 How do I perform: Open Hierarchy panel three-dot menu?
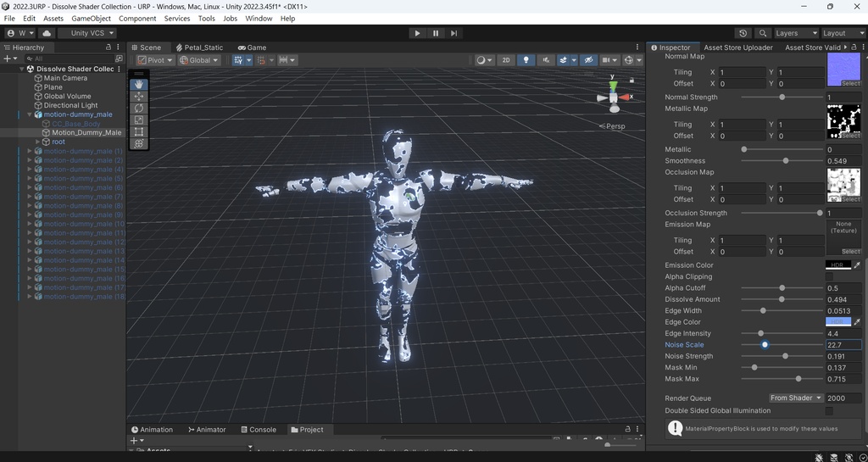point(118,47)
